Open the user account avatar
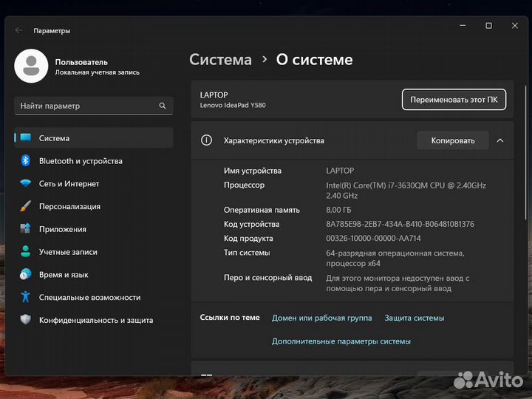 coord(31,66)
